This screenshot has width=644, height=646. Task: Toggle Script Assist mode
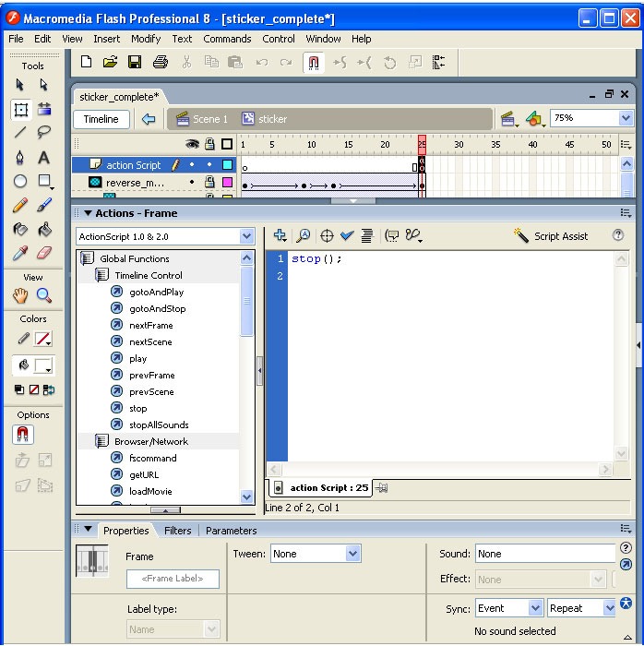click(552, 236)
